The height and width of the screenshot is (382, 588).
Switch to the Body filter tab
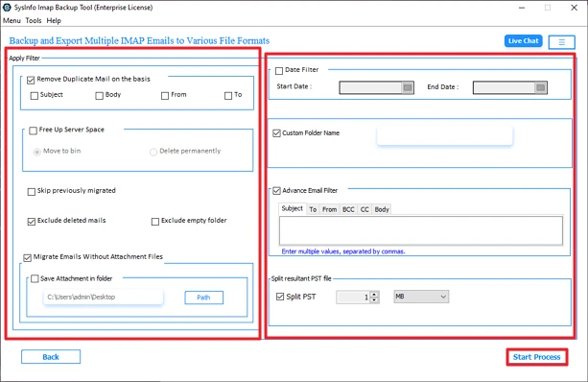[382, 209]
